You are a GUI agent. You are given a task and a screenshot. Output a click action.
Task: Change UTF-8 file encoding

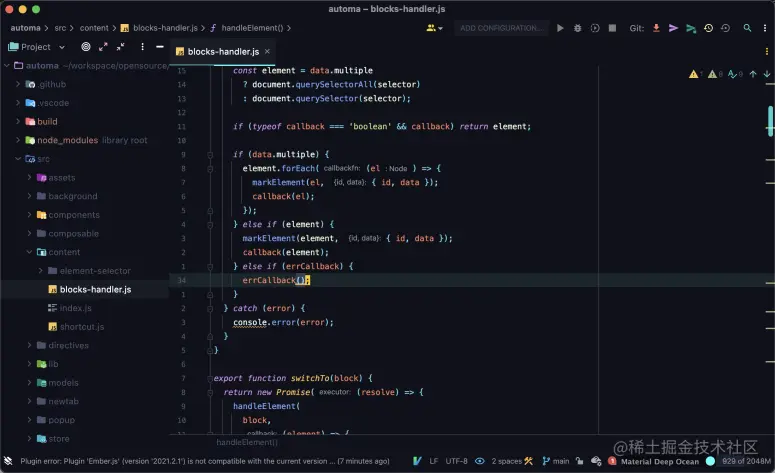pyautogui.click(x=456, y=461)
